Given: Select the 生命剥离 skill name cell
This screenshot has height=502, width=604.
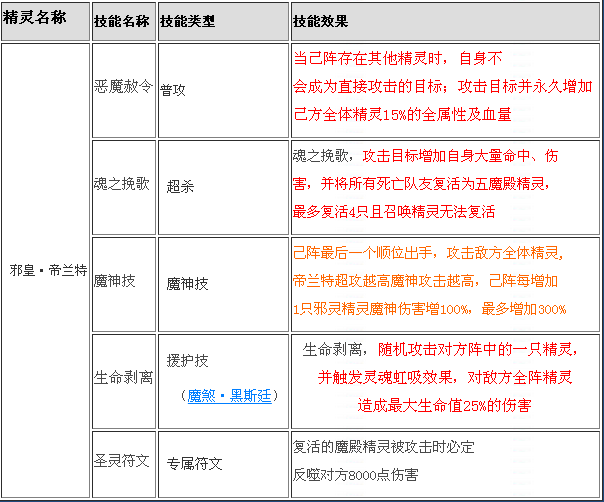Looking at the screenshot, I should click(124, 381).
